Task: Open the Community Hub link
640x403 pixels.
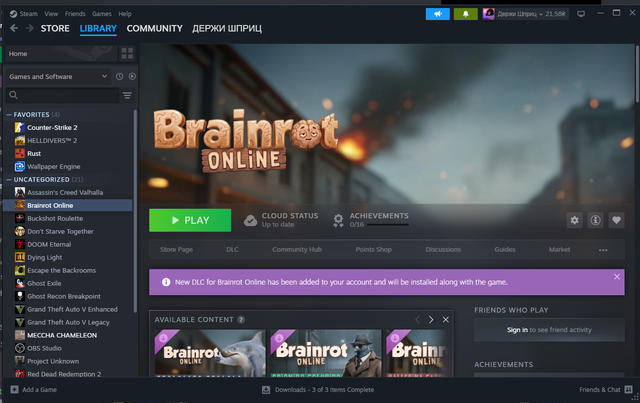Action: point(297,249)
